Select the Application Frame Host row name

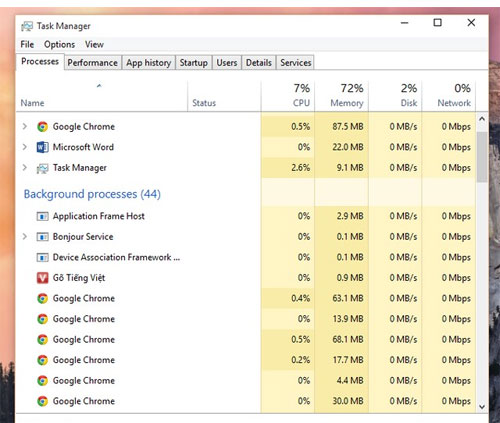(x=99, y=216)
